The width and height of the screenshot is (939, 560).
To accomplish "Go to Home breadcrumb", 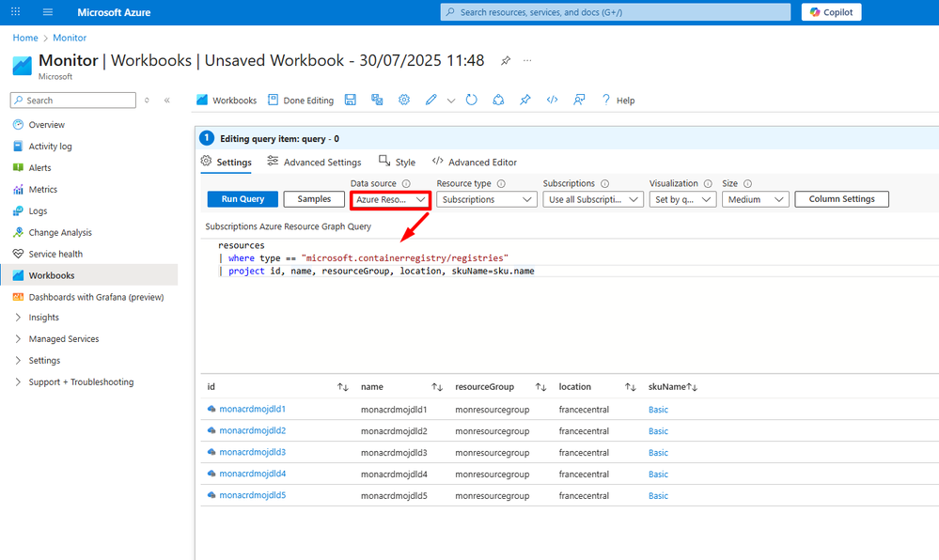I will [25, 38].
